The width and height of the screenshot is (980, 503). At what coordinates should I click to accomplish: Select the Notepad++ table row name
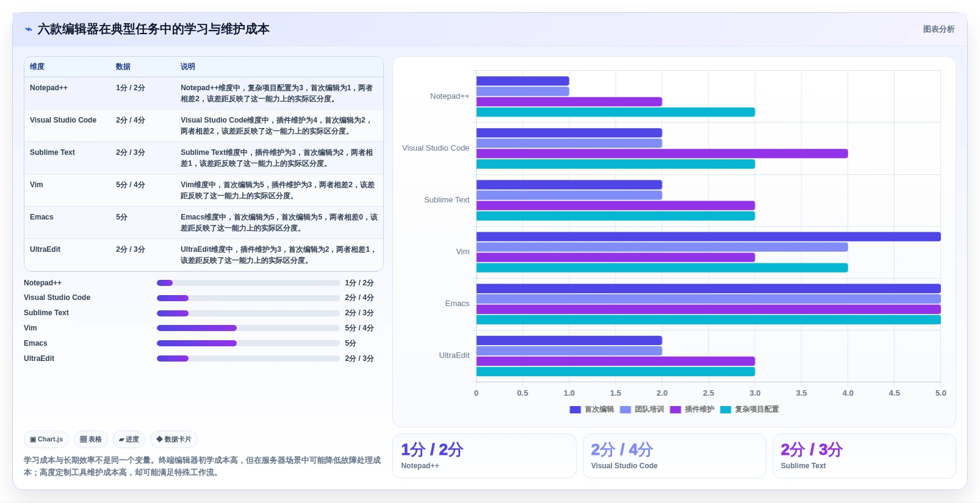[49, 88]
